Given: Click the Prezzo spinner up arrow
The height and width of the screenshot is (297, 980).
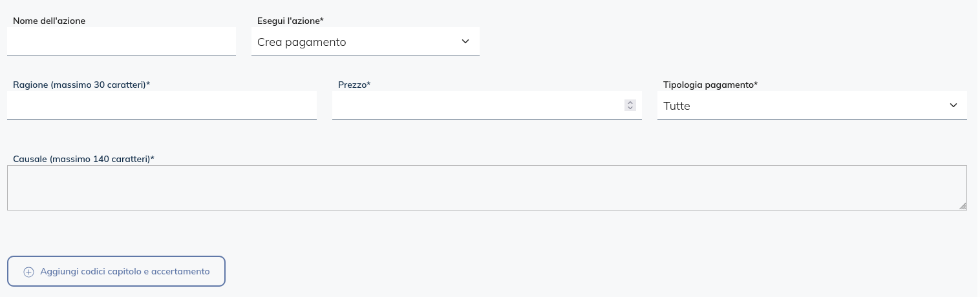Looking at the screenshot, I should click(630, 102).
